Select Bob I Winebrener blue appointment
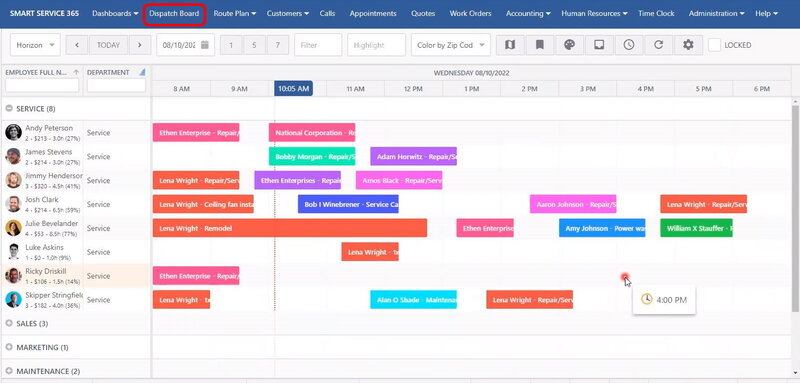 point(348,204)
